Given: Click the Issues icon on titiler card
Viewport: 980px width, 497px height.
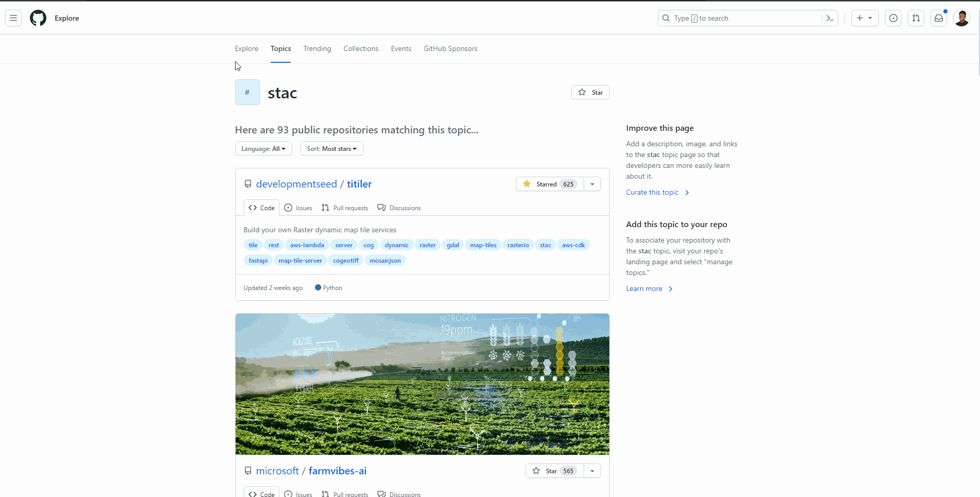Looking at the screenshot, I should coord(298,208).
